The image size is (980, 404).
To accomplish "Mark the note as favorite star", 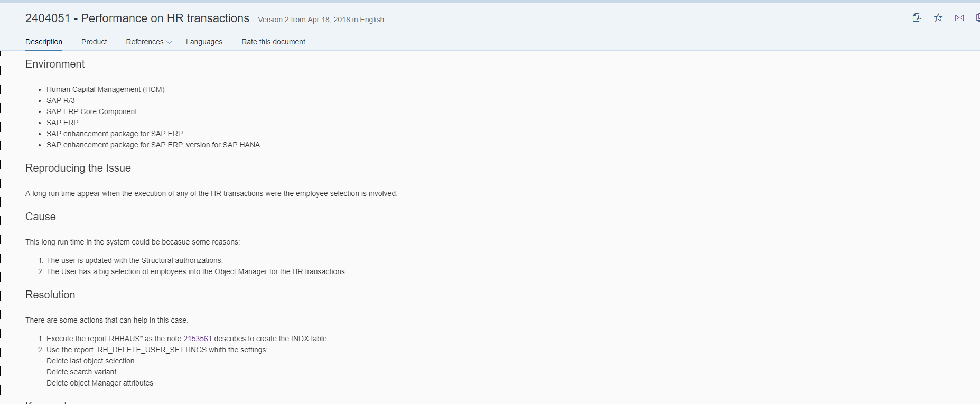I will pos(938,18).
